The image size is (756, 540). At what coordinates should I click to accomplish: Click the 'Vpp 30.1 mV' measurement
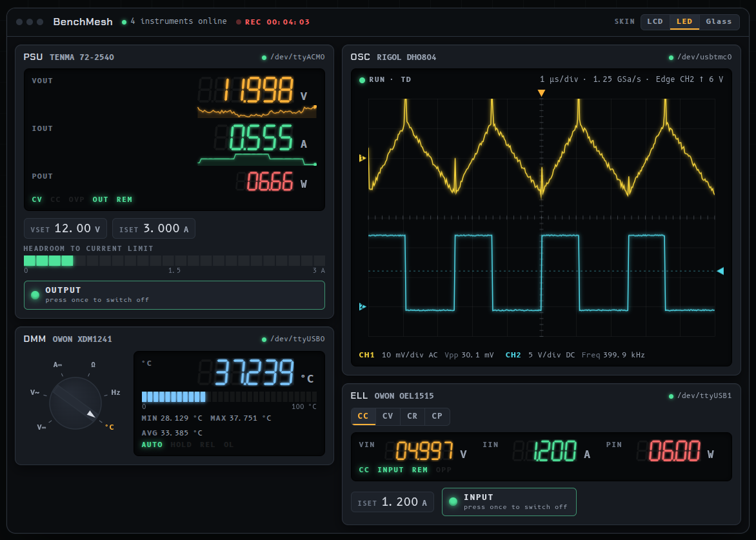469,355
